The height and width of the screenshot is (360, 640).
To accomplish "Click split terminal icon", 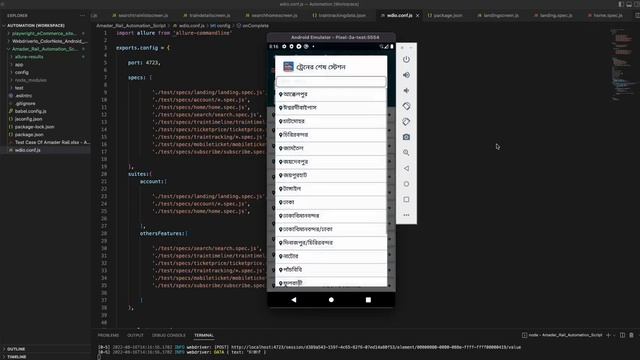I will pyautogui.click(x=622, y=335).
